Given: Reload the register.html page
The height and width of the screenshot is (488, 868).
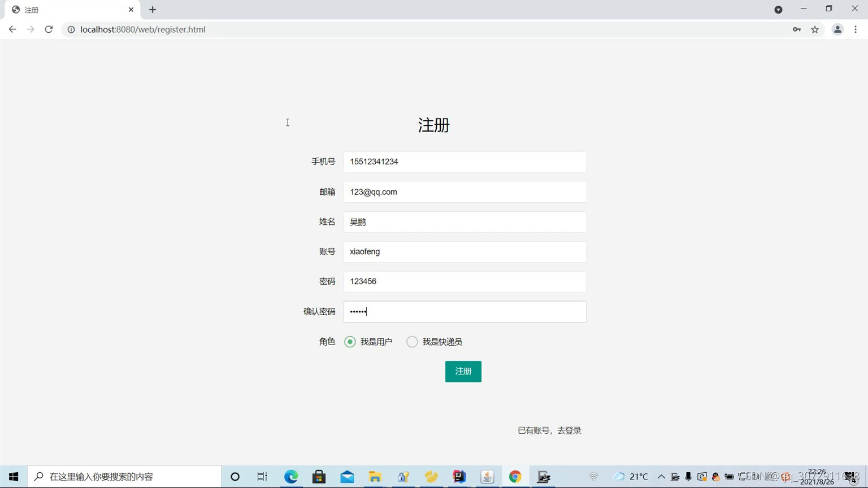Looking at the screenshot, I should [x=49, y=29].
